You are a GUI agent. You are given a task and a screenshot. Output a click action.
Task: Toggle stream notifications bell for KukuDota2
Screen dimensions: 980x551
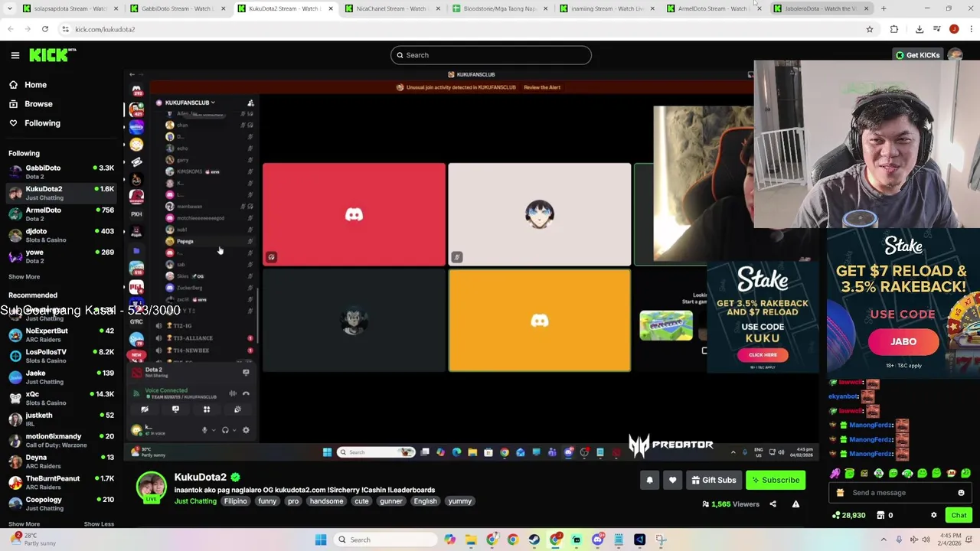point(649,480)
